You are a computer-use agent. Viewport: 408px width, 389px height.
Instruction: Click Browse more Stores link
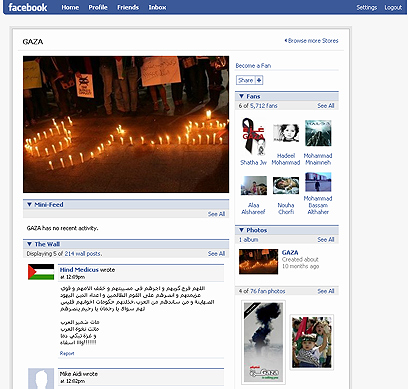tap(312, 41)
